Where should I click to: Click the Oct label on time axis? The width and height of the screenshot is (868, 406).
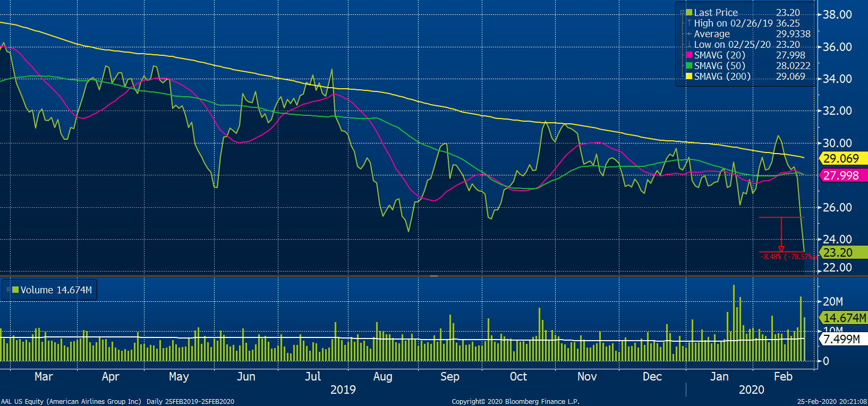[518, 376]
